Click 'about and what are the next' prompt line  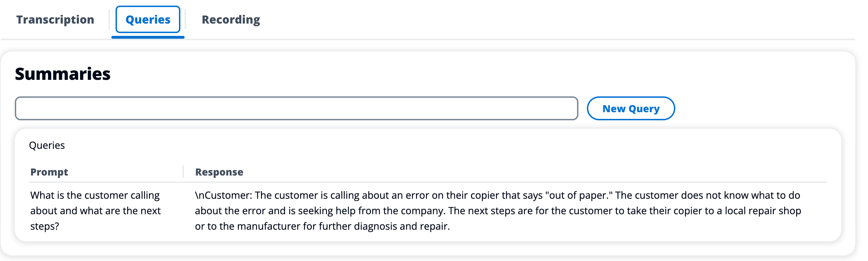coord(95,211)
